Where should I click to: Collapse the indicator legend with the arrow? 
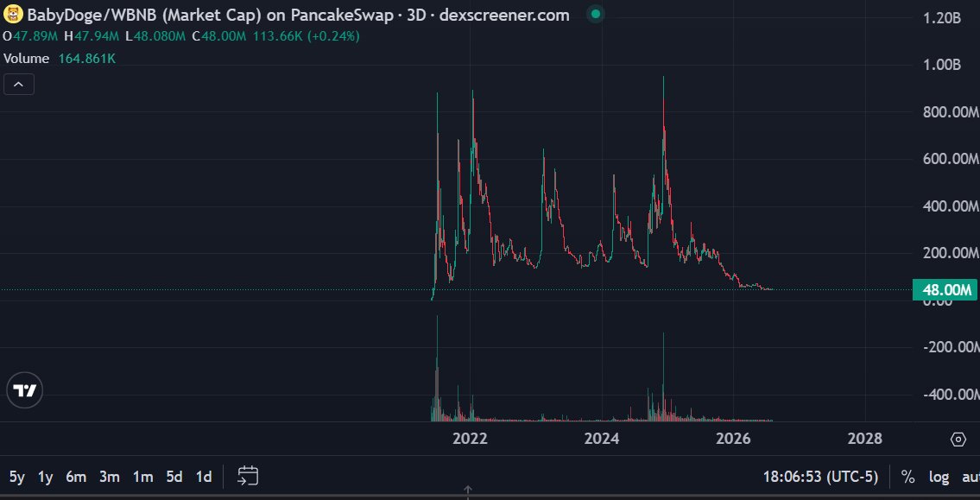[19, 85]
